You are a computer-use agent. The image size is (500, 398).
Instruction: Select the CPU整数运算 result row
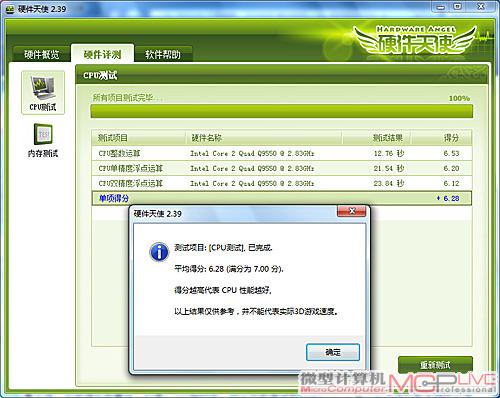click(x=282, y=153)
